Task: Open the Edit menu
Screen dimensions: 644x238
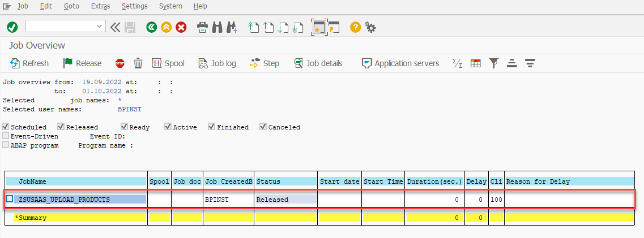Action: point(45,6)
